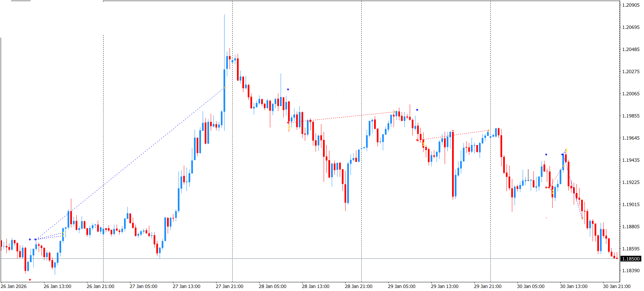644x291 pixels.
Task: Select the 1.20905 price axis label
Action: [631, 5]
